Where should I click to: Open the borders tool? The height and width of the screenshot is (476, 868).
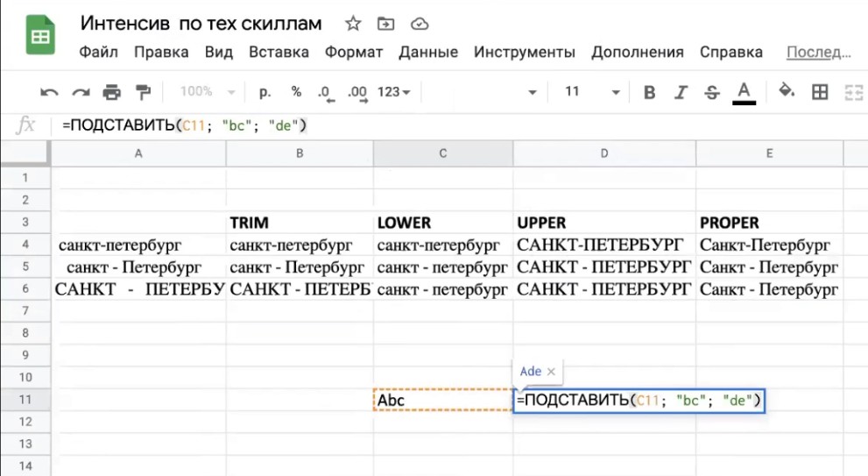pyautogui.click(x=820, y=92)
